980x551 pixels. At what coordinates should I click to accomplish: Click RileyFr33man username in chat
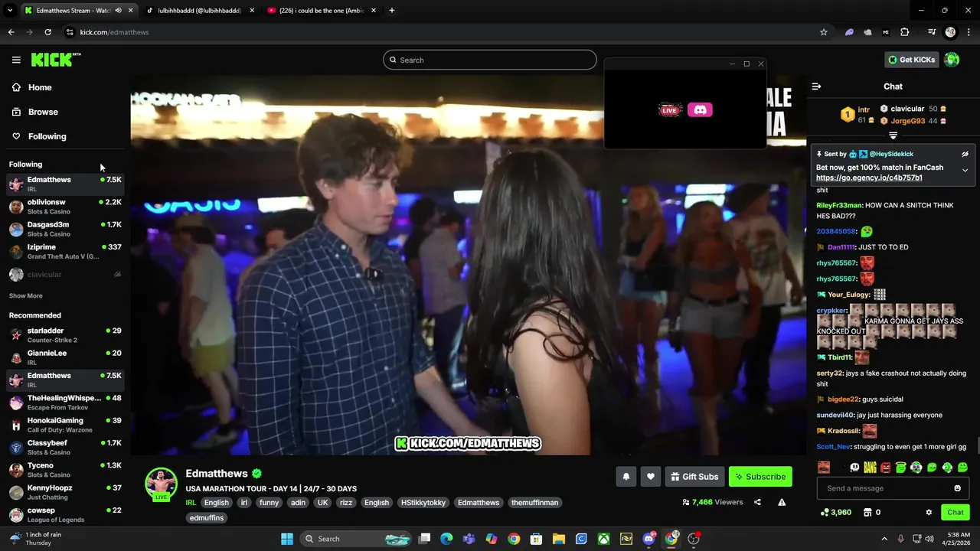click(x=839, y=205)
